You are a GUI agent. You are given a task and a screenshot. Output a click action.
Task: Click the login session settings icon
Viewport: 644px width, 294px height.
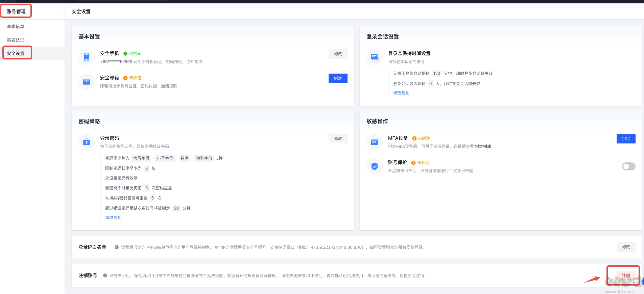375,57
